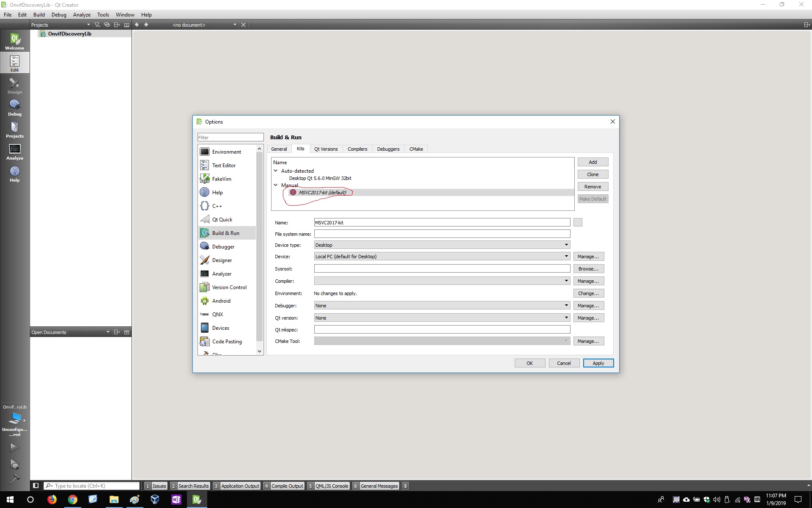812x508 pixels.
Task: Click the green Run button
Action: pyautogui.click(x=14, y=447)
